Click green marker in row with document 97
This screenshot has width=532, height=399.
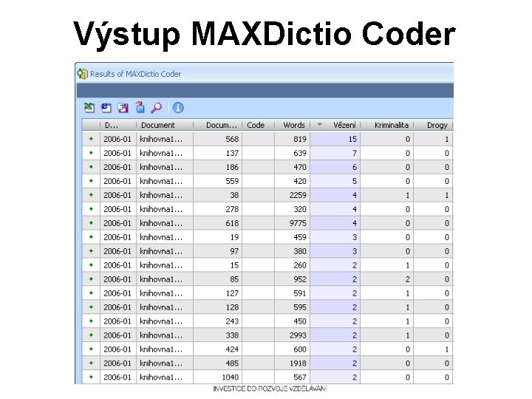click(x=91, y=251)
